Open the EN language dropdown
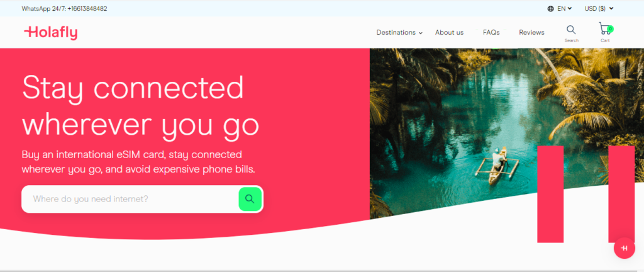Viewport: 644px width, 272px height. coord(564,9)
